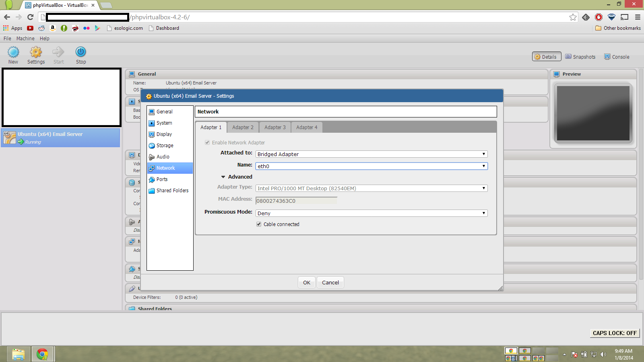Viewport: 644px width, 362px height.
Task: Switch to the Details view
Action: coord(547,57)
